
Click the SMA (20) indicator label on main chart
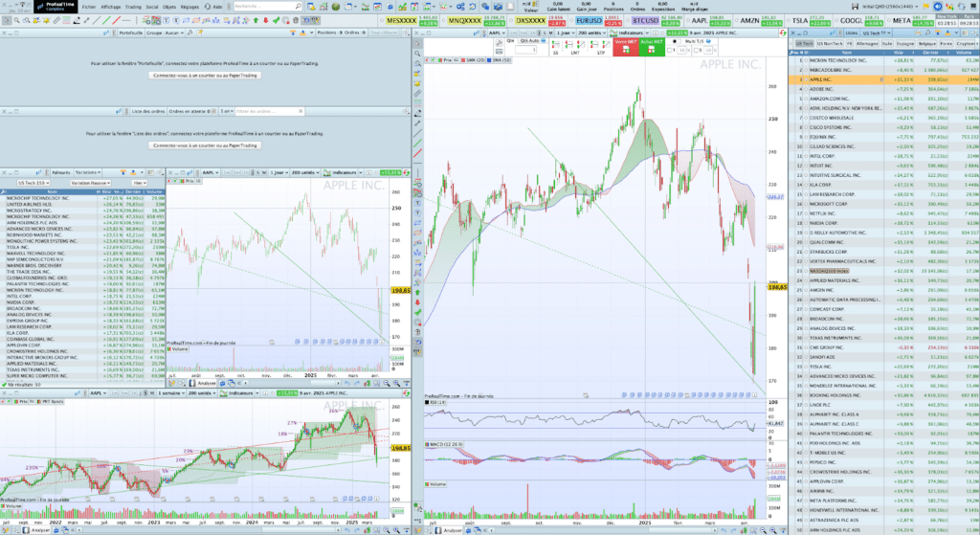(x=474, y=60)
